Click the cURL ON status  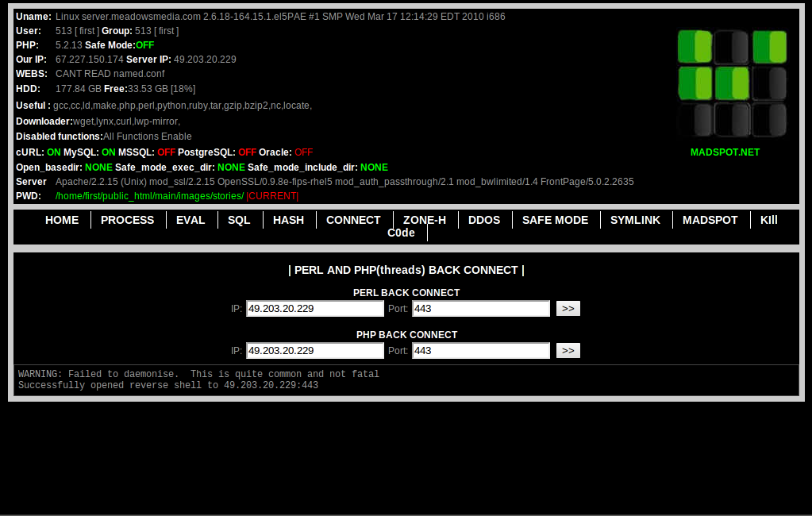click(54, 152)
